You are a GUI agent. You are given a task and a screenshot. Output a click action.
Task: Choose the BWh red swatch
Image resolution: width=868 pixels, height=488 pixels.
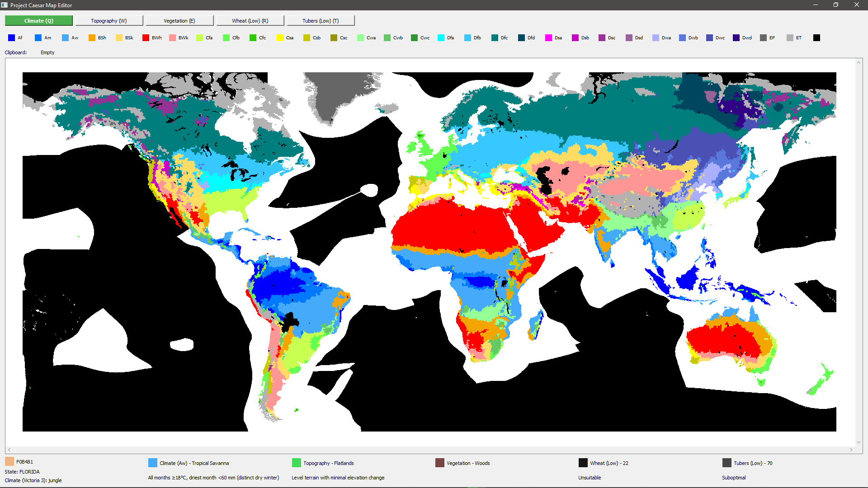(146, 38)
